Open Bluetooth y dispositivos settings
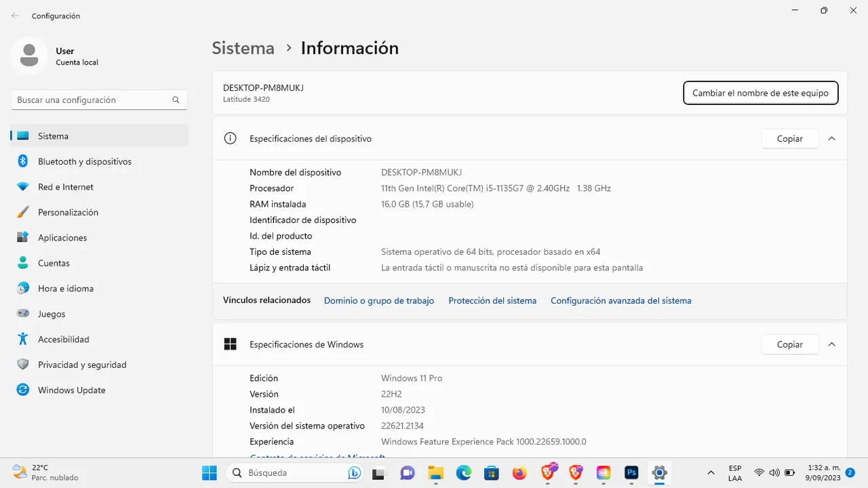The height and width of the screenshot is (488, 868). 99,161
